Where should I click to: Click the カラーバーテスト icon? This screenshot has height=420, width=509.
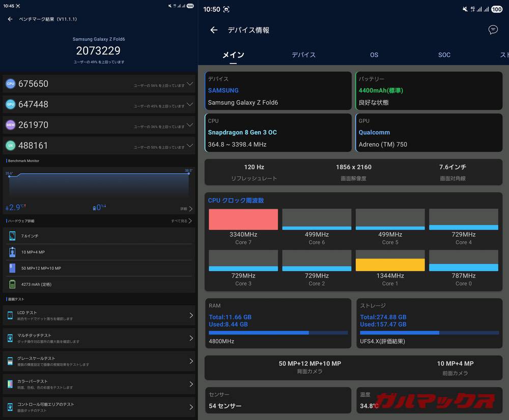tap(10, 384)
